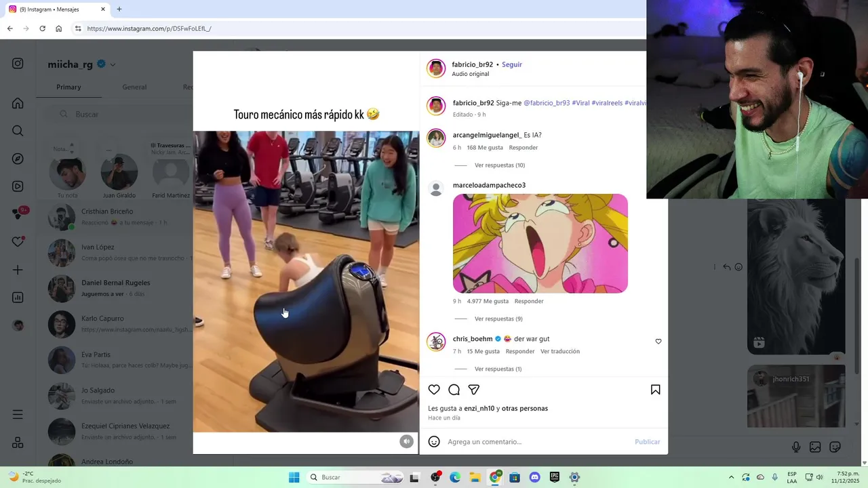Open the Explore compass icon
The height and width of the screenshot is (488, 868).
click(x=18, y=159)
